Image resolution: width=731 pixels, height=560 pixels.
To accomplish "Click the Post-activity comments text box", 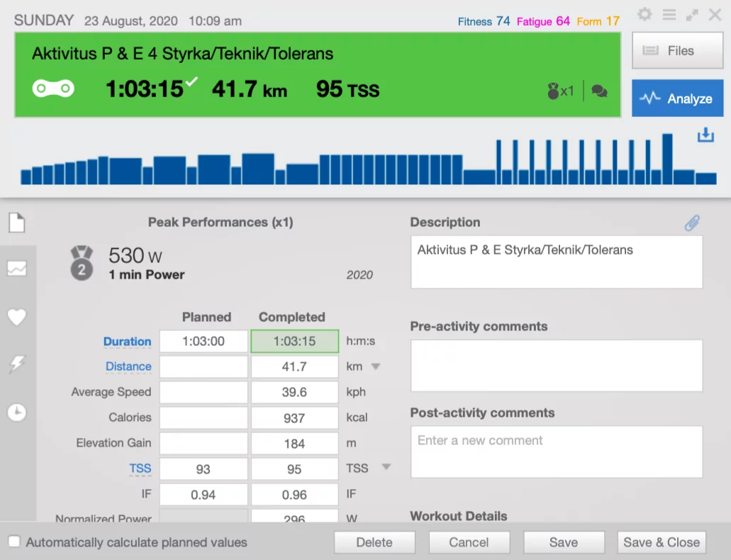I will 557,452.
